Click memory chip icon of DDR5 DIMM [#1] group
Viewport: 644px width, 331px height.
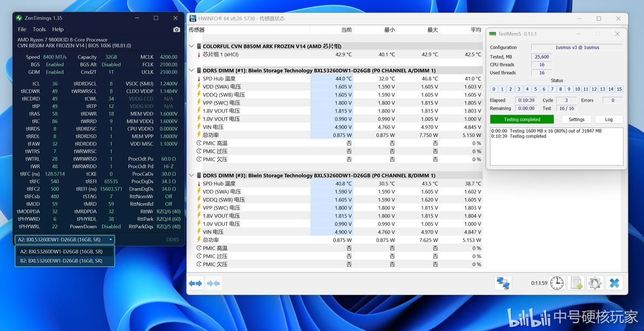coord(199,71)
